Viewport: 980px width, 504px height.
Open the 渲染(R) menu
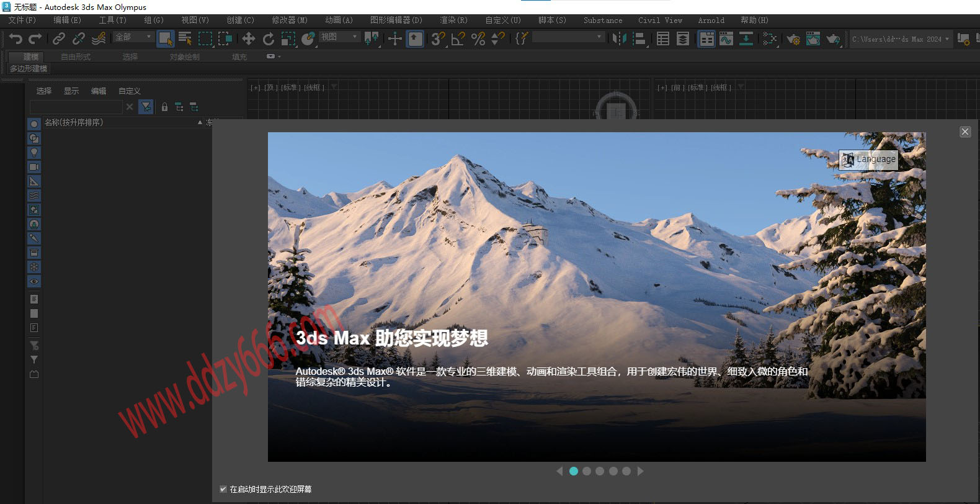point(453,20)
